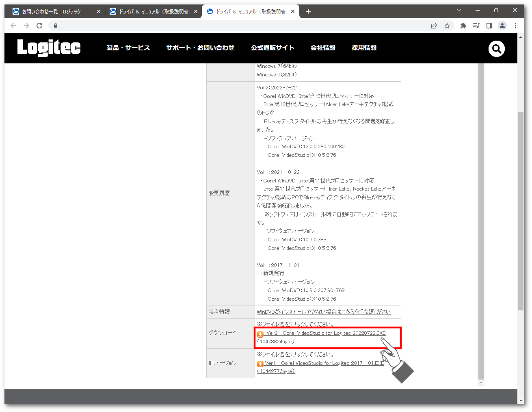Select the 変更履歴 row label
Screen dimensions: 532x412
[x=219, y=193]
